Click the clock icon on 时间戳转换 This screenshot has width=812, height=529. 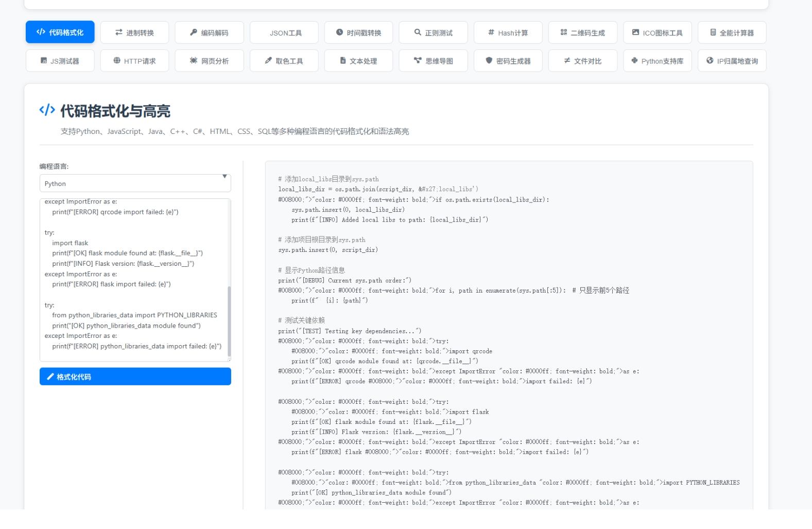click(339, 32)
